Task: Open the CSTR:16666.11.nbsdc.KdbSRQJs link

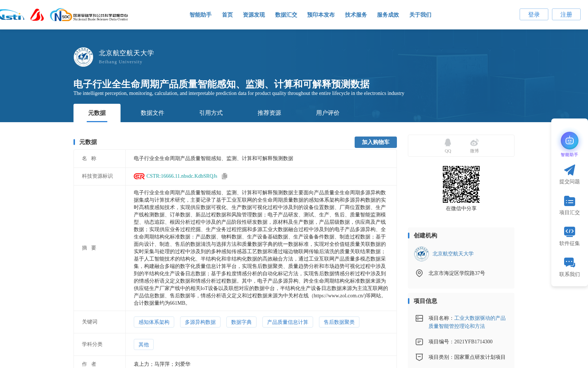Action: (x=182, y=176)
